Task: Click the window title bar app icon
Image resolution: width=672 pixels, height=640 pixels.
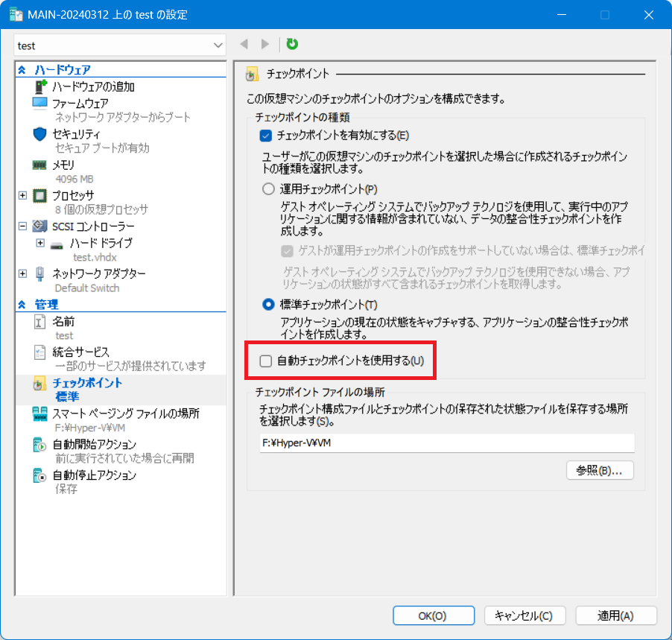Action: pos(16,15)
